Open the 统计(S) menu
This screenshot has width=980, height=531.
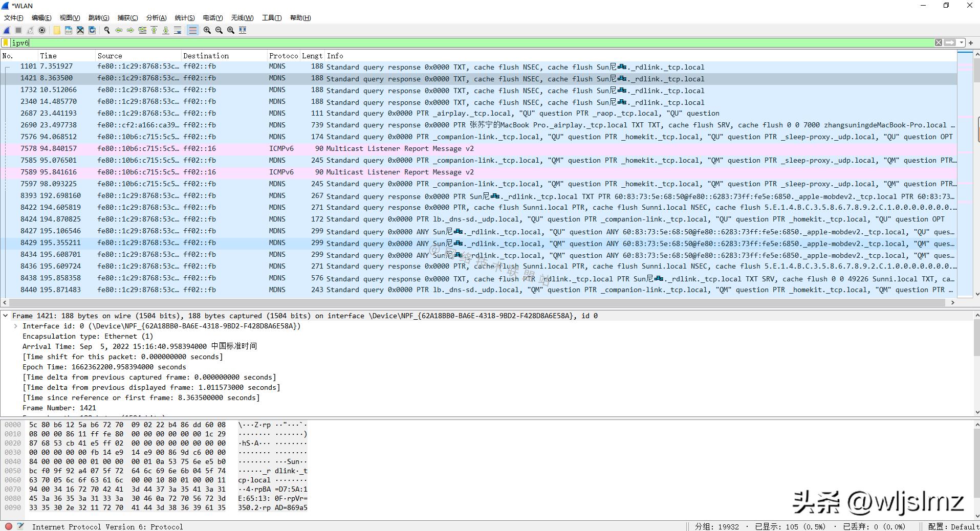click(x=184, y=18)
